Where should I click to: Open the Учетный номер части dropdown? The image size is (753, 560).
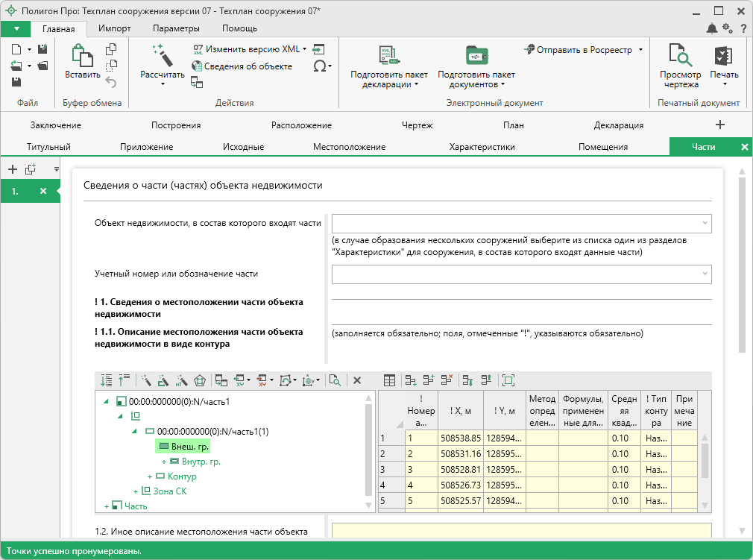(x=704, y=274)
